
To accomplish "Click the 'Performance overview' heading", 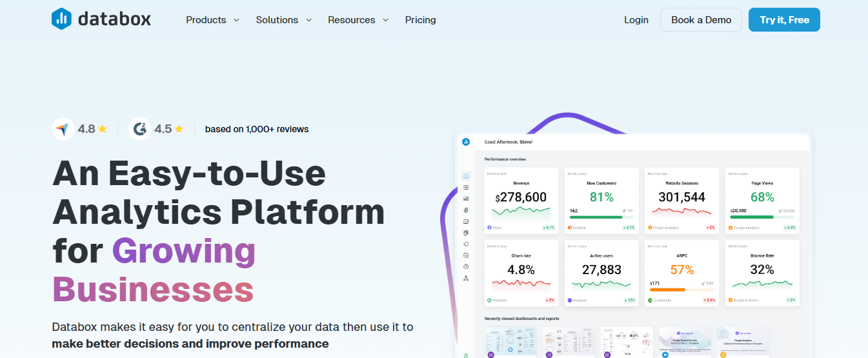I will [505, 159].
